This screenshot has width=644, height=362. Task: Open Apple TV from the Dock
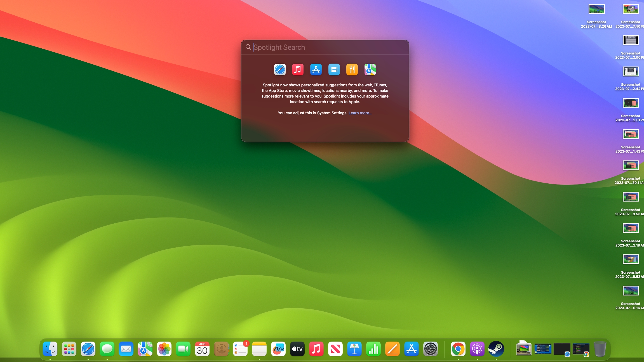tap(297, 349)
